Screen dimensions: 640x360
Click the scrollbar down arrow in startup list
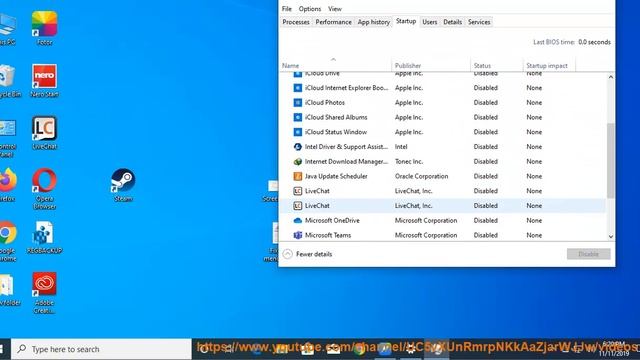click(x=611, y=236)
